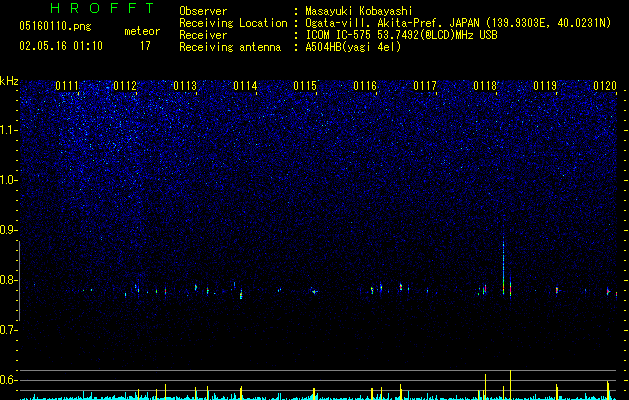The image size is (629, 400).
Task: Click the meteor count value 17
Action: pos(145,46)
